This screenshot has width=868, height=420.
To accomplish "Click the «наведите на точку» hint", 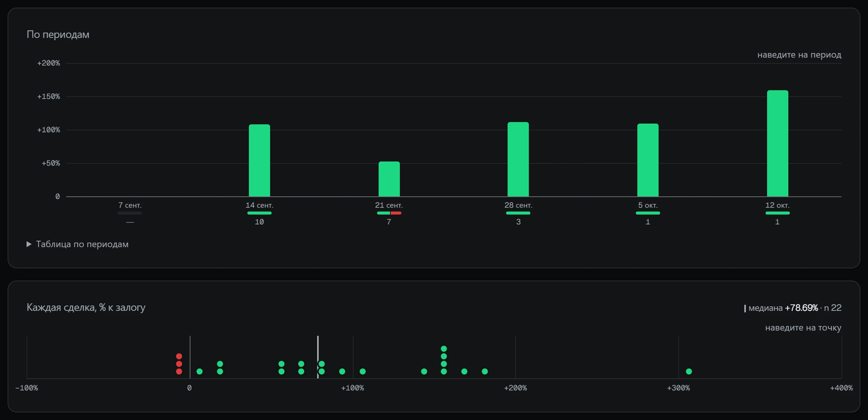I will 803,328.
